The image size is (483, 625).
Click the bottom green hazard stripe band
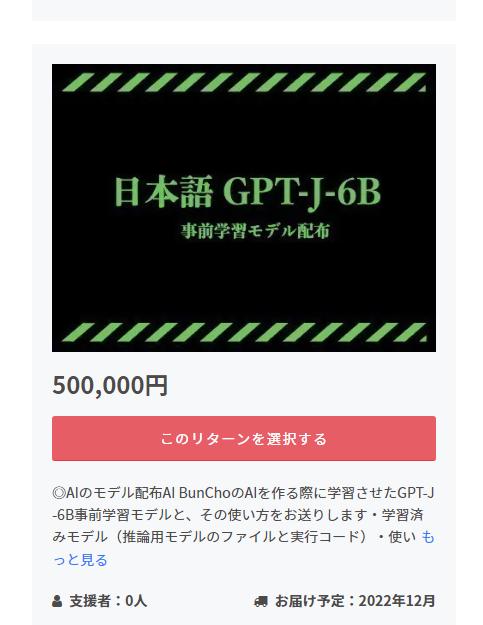point(244,332)
